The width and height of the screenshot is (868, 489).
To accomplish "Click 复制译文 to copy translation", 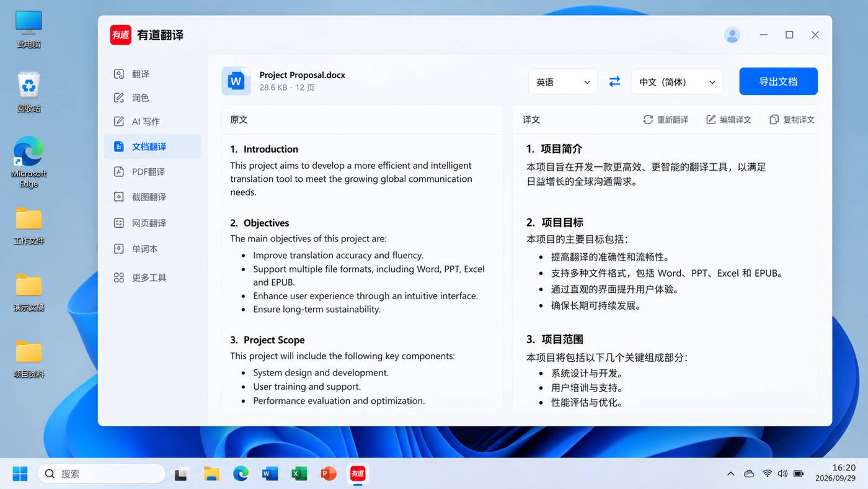I will 792,119.
